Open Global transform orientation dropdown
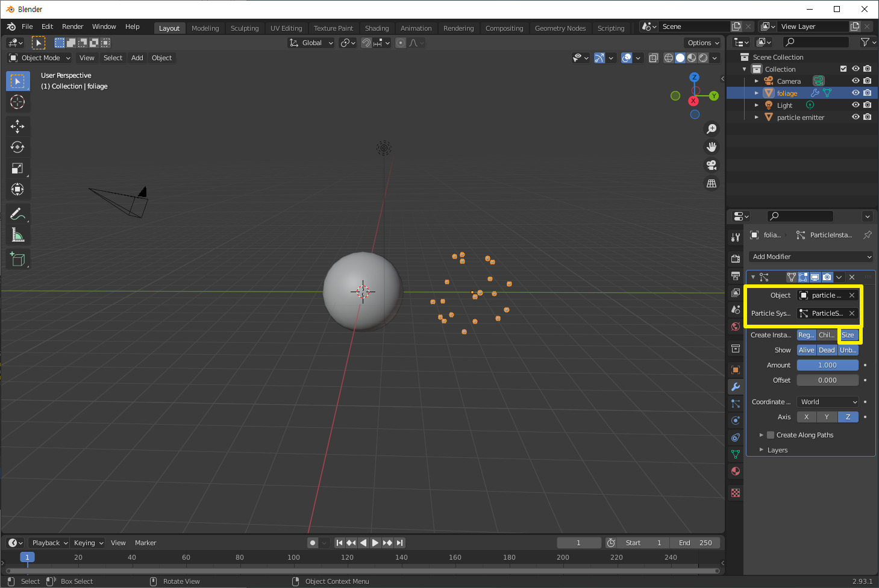The height and width of the screenshot is (588, 879). [x=311, y=43]
